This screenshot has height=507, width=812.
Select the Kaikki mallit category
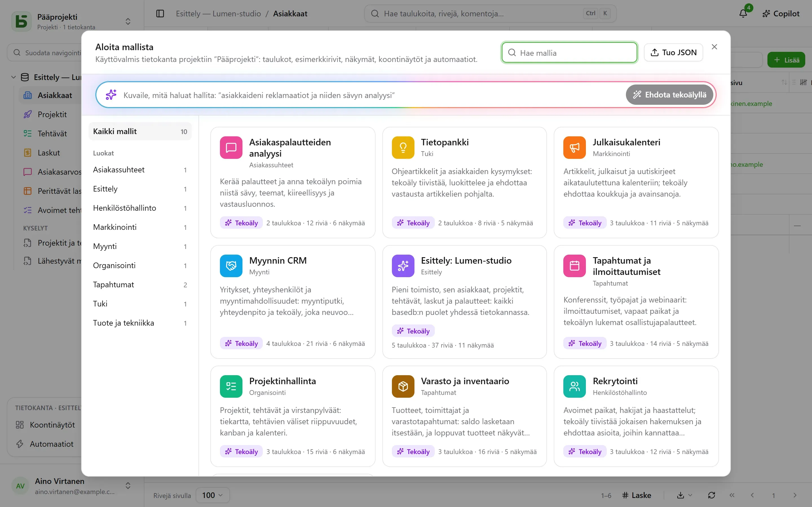[x=140, y=132]
